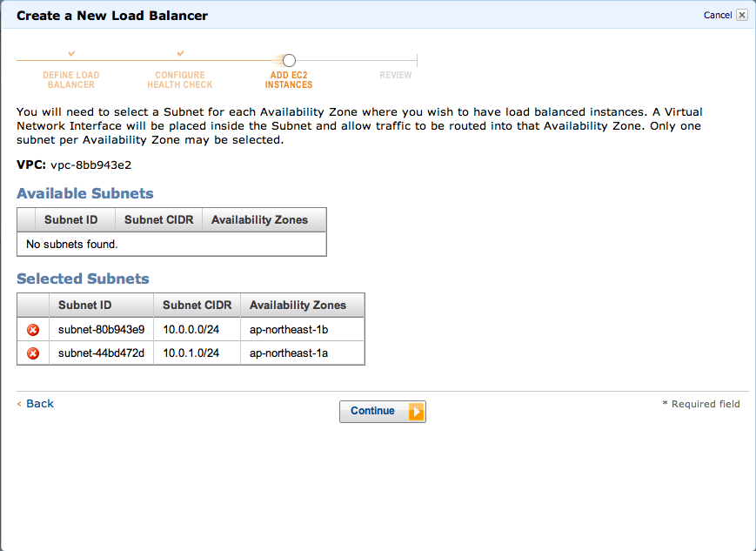The width and height of the screenshot is (756, 551).
Task: Click the Cancel link
Action: tap(717, 15)
